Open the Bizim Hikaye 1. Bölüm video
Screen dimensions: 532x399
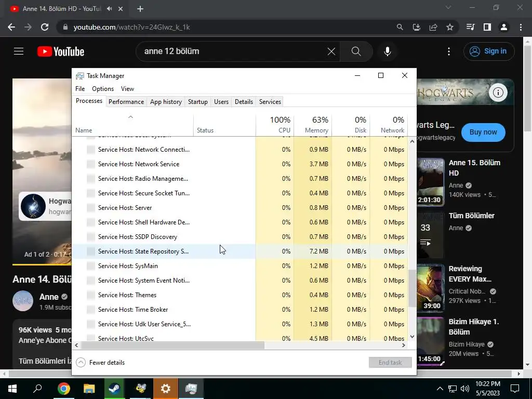point(474,327)
